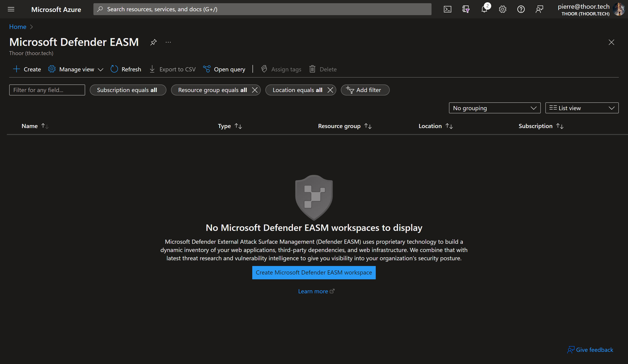628x364 pixels.
Task: Sort by the Type column
Action: (x=230, y=126)
